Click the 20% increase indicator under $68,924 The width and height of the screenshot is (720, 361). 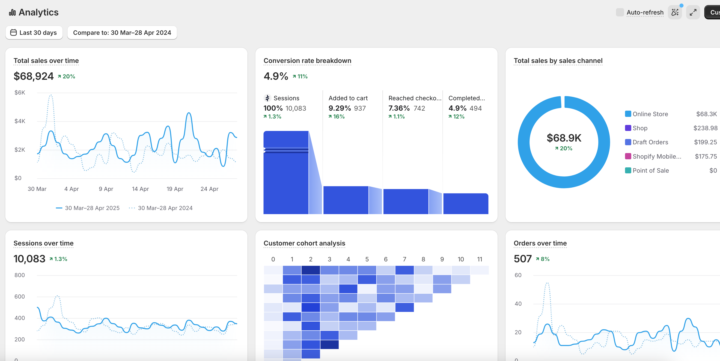click(67, 77)
